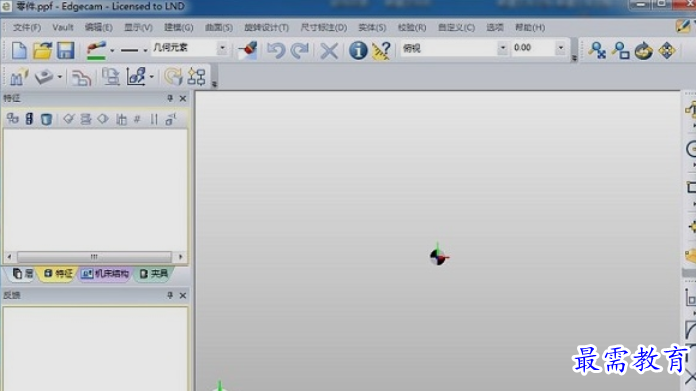This screenshot has height=391, width=696.
Task: Open the 显示(V) menu
Action: pyautogui.click(x=138, y=28)
